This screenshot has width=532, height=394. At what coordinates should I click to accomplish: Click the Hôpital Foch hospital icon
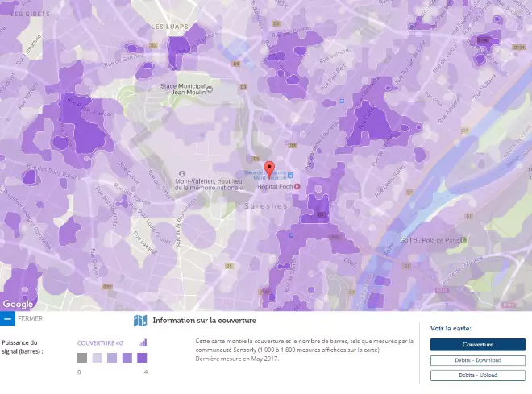pyautogui.click(x=297, y=186)
